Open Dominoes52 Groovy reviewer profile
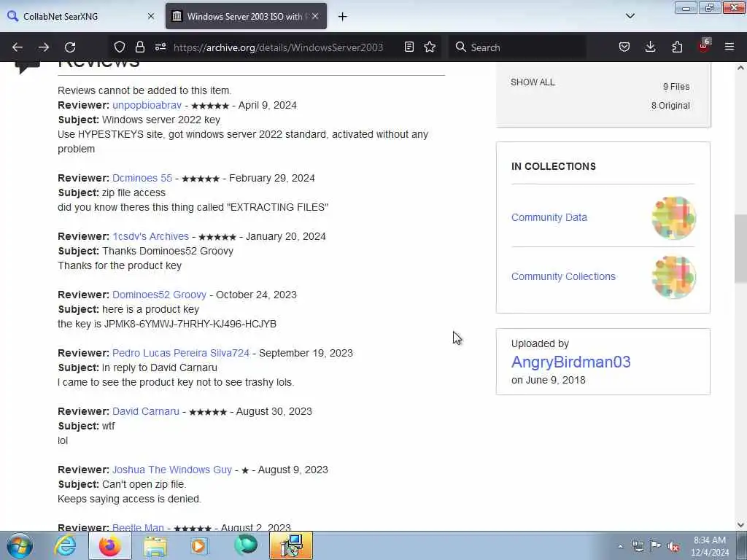Viewport: 747px width, 560px height. coord(159,295)
